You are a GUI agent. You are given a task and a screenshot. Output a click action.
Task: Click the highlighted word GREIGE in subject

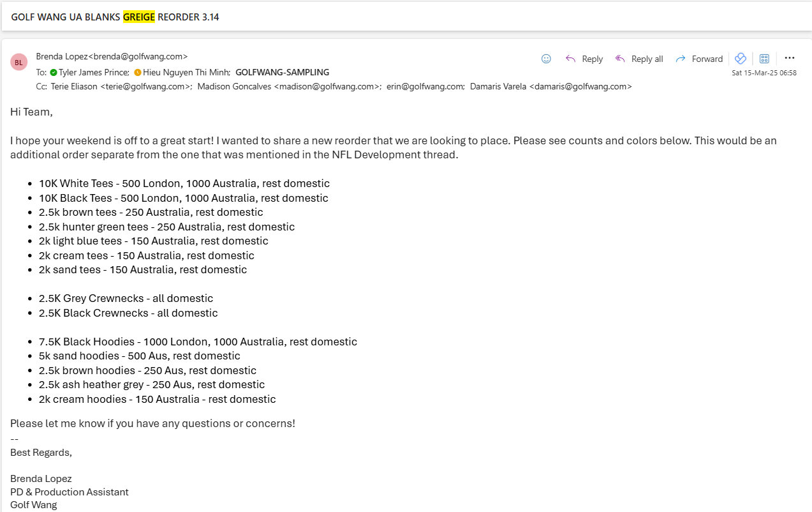pos(139,17)
